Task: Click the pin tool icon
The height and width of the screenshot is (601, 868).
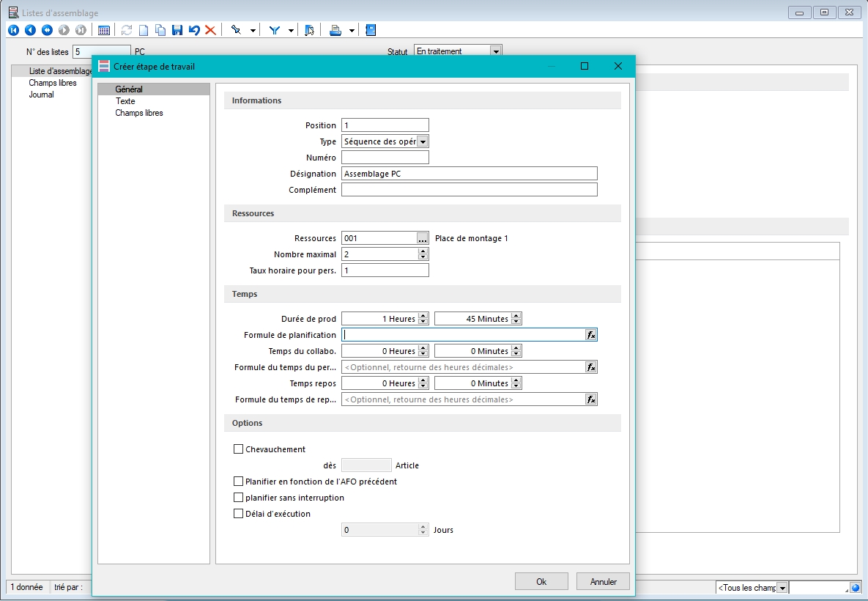Action: [237, 30]
